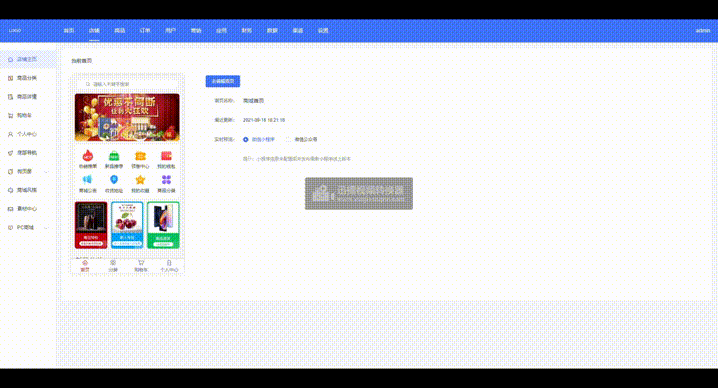Image resolution: width=718 pixels, height=388 pixels.
Task: Open the red wine product card
Action: coord(91,225)
